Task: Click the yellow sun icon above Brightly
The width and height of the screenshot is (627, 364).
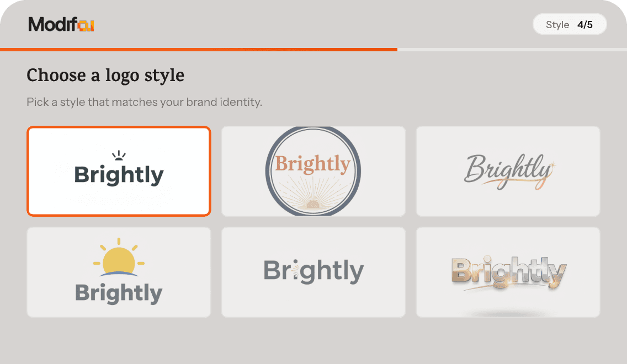Action: coord(119,260)
